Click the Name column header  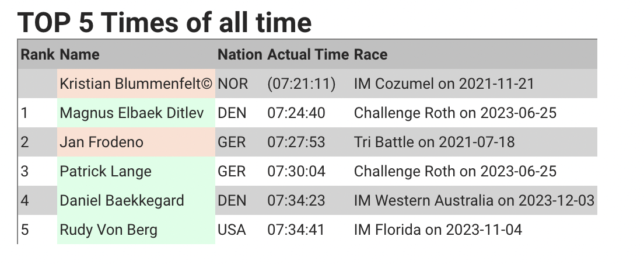pyautogui.click(x=80, y=54)
